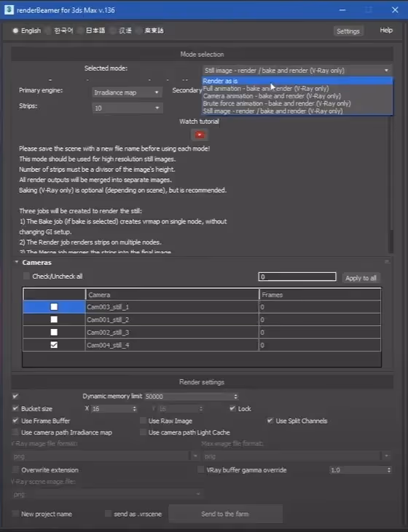Choose 'Still image - render / bake and render' list option
Viewport: 408px width, 532px height.
pyautogui.click(x=297, y=111)
